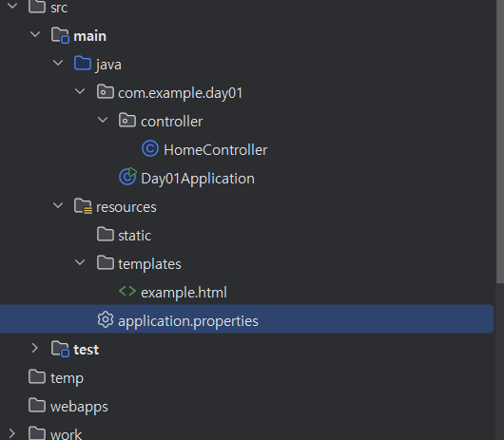Collapse the controller package chevron
Image resolution: width=504 pixels, height=440 pixels.
pyautogui.click(x=103, y=120)
